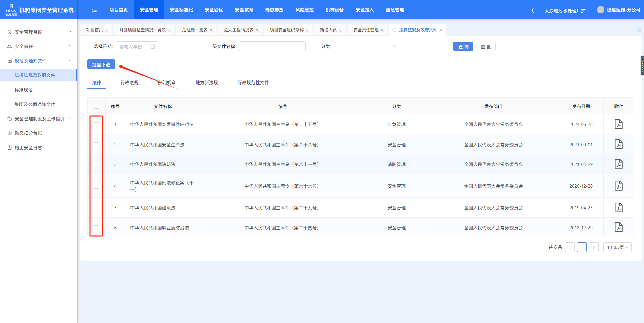Viewport: 644px width, 323px height.
Task: Collapse sidebar with the hamburger menu icon
Action: point(94,10)
